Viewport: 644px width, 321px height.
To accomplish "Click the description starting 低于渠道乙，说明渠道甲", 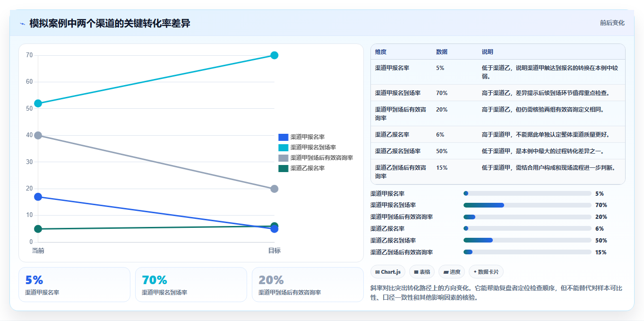I will pyautogui.click(x=550, y=72).
